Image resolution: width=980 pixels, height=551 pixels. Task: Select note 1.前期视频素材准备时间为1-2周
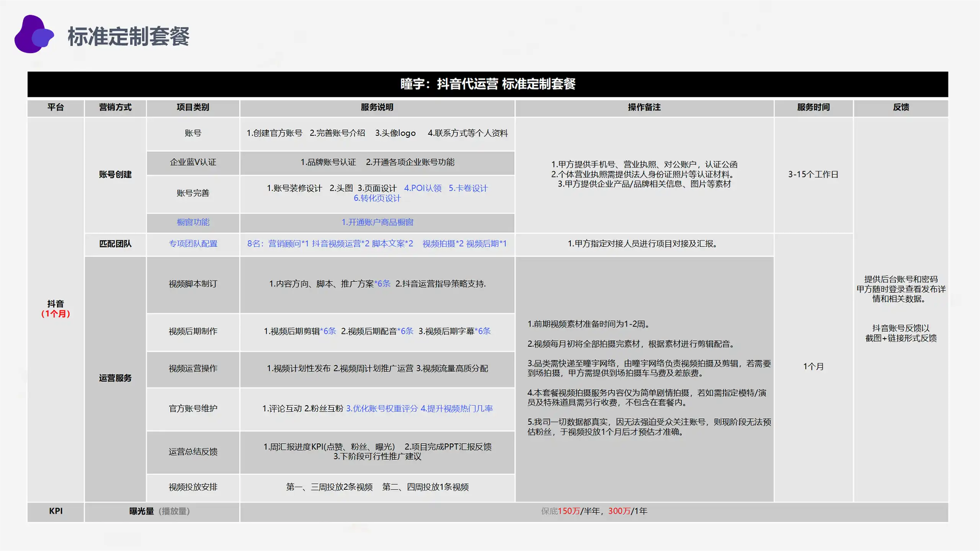click(x=590, y=324)
